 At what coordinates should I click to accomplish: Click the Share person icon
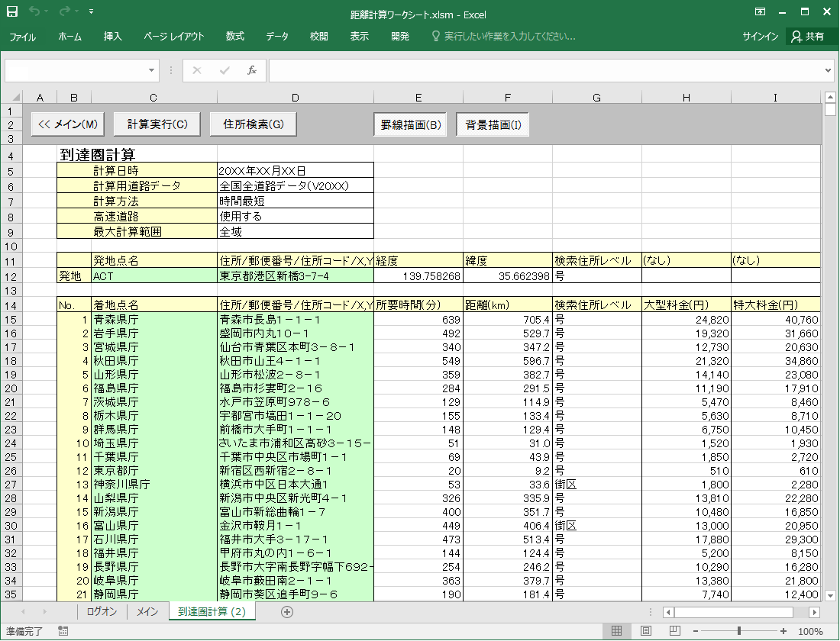pos(796,36)
